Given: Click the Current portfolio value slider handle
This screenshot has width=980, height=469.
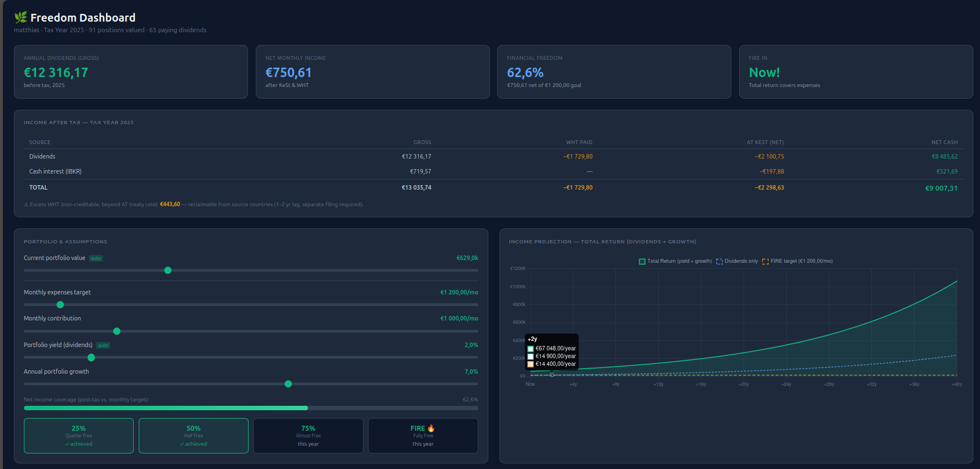Looking at the screenshot, I should click(168, 271).
